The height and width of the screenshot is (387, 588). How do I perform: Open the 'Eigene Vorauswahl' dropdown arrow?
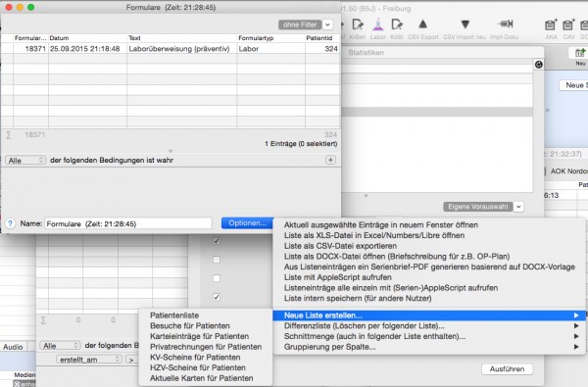pyautogui.click(x=518, y=207)
